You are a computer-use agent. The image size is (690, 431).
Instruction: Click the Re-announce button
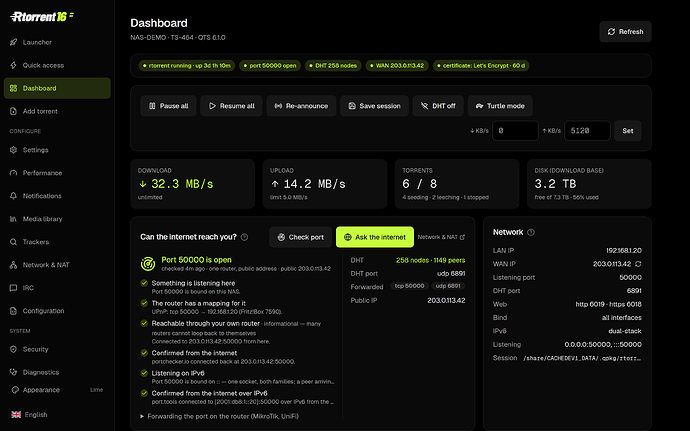301,106
